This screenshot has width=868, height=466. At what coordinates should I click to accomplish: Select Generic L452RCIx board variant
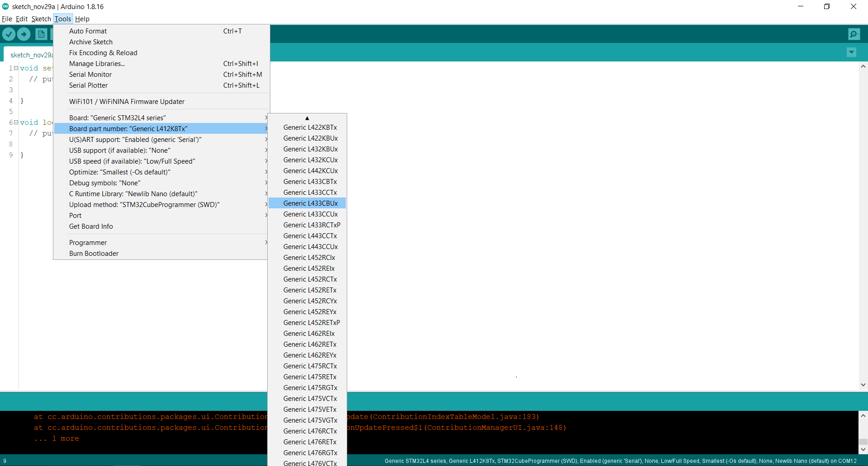pyautogui.click(x=309, y=257)
